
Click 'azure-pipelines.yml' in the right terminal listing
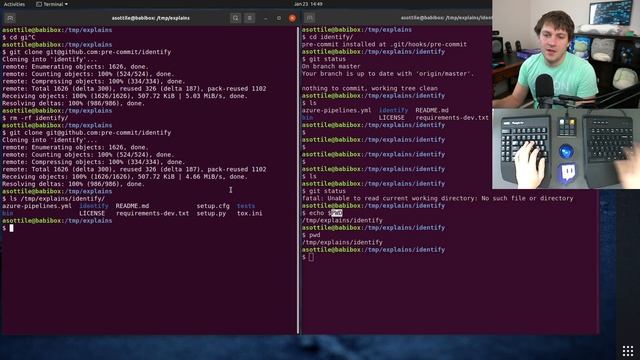point(336,110)
